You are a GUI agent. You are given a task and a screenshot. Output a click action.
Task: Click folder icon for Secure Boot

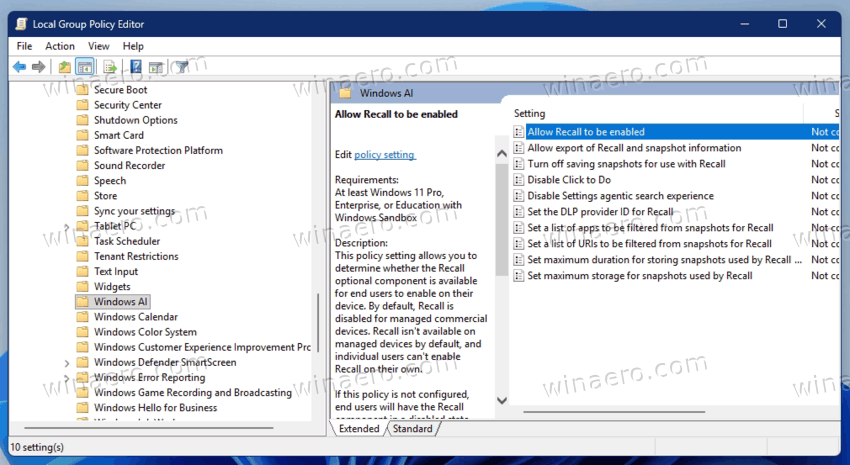pos(82,90)
